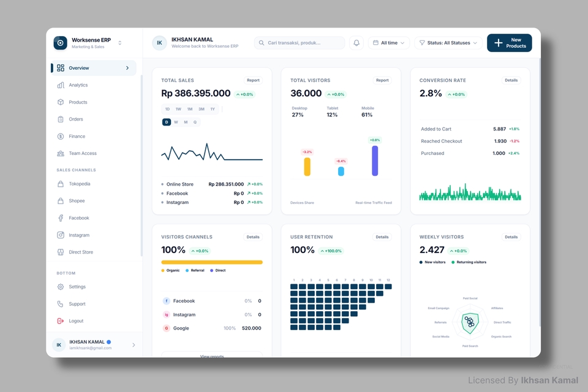Click the yellow Visitors Channels progress bar
Viewport: 588px width, 392px height.
tap(212, 262)
